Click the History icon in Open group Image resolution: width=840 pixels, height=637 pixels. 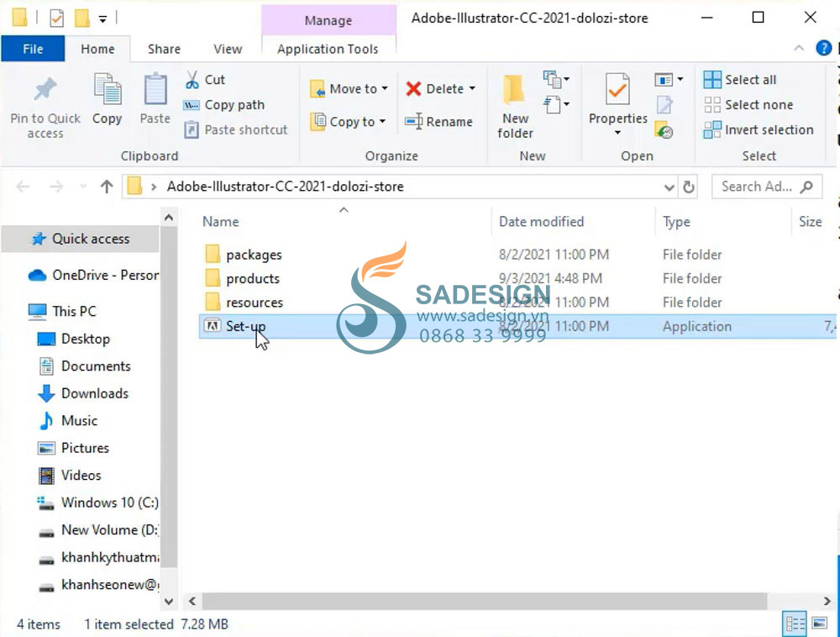tap(664, 130)
